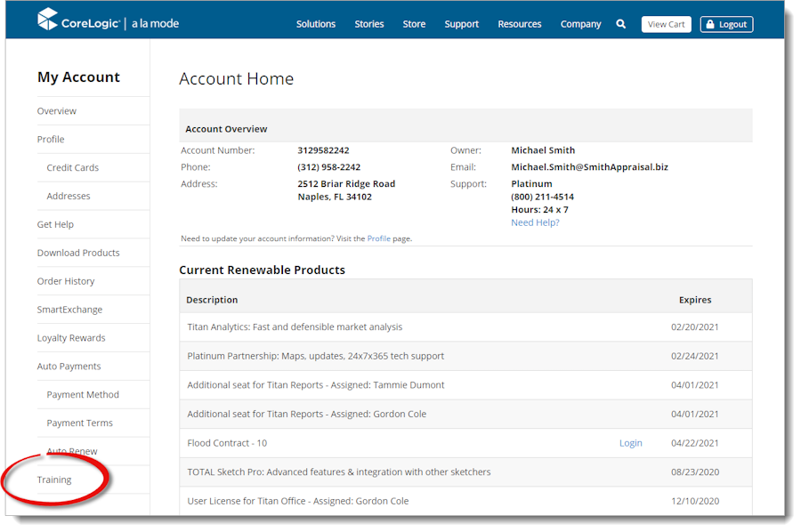Screen dimensions: 801x532
Task: Open Auto Payments in the sidebar
Action: pos(69,366)
